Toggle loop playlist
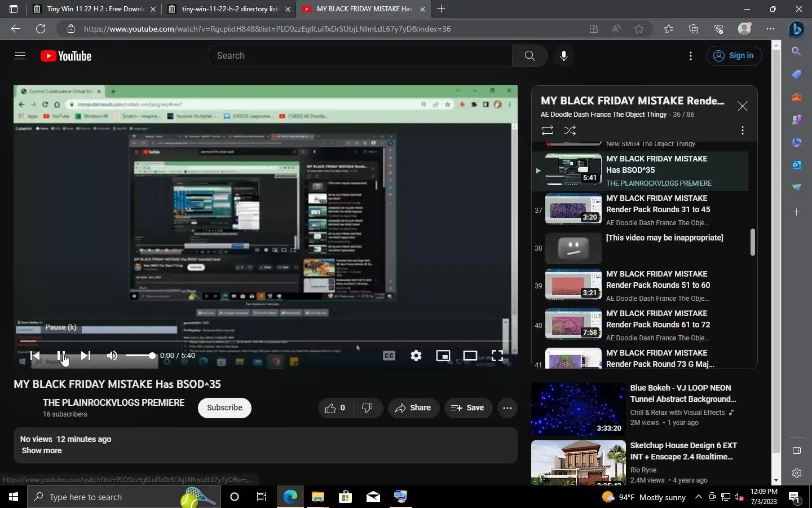Screen dimensions: 812x508 tap(548, 130)
